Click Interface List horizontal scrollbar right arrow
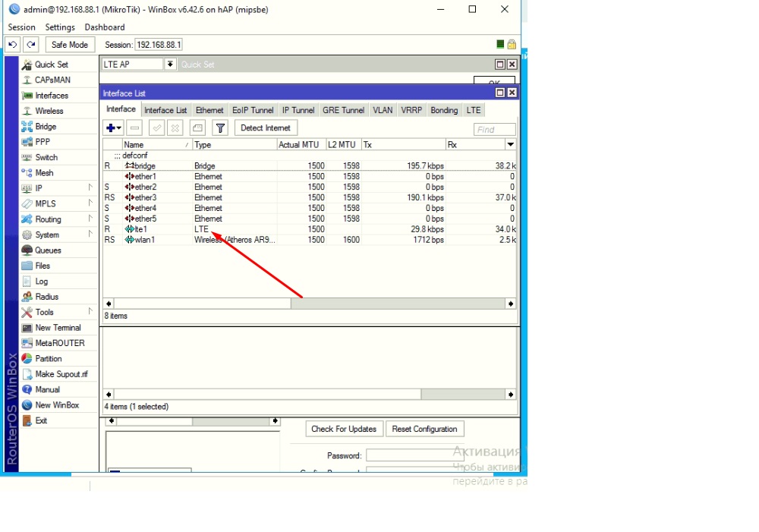 click(511, 304)
